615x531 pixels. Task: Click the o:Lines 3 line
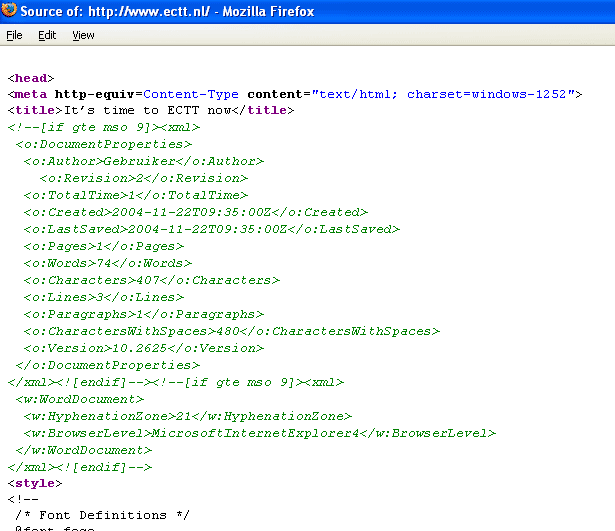pyautogui.click(x=104, y=297)
